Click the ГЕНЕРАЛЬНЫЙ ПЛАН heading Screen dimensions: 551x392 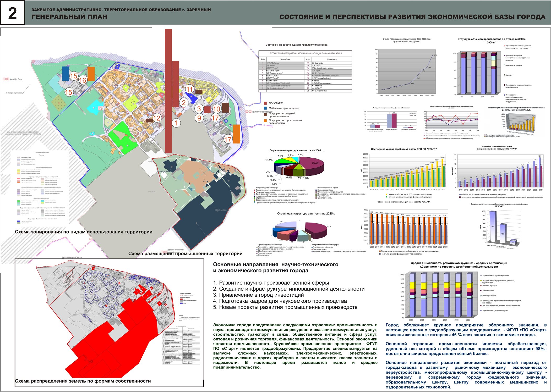click(x=69, y=17)
